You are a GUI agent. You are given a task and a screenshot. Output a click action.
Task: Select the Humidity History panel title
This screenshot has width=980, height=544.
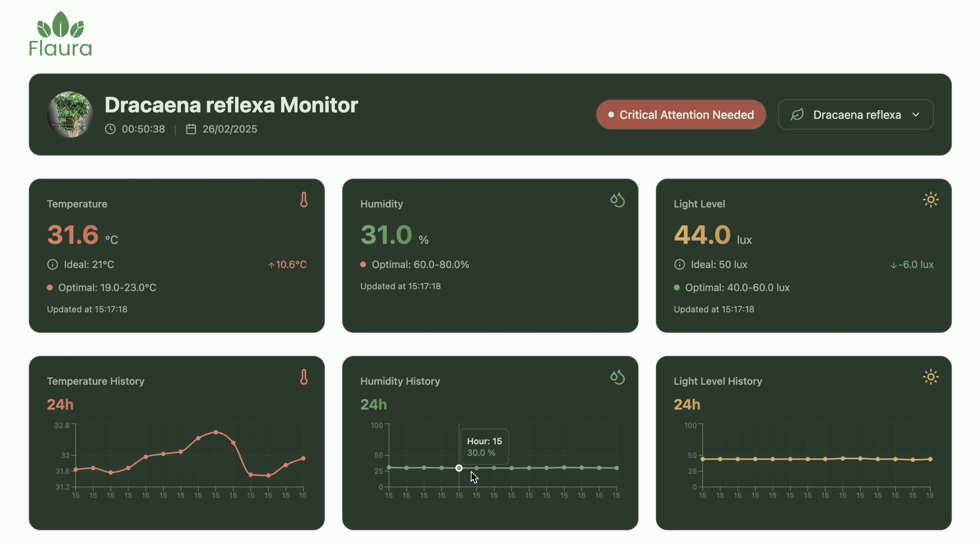point(400,381)
